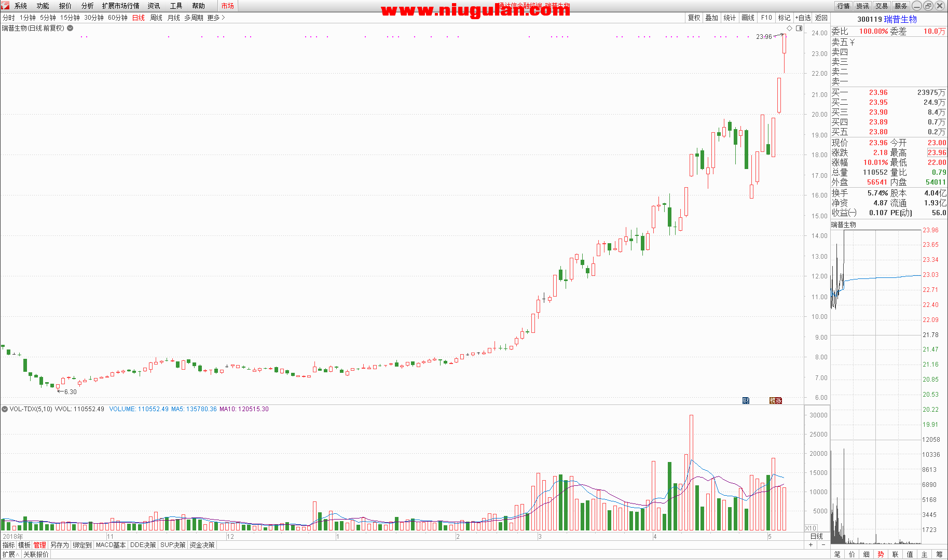Select the 管理 bottom tab

(x=40, y=545)
